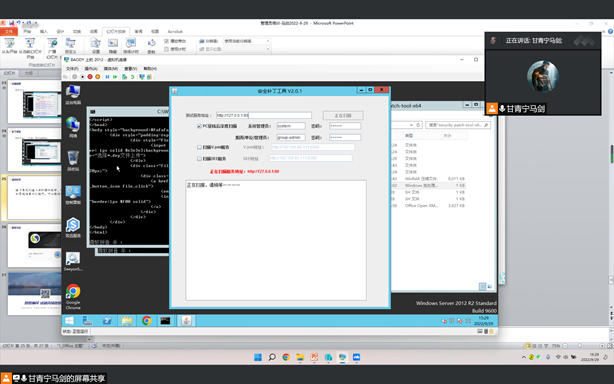Image resolution: width=614 pixels, height=384 pixels.
Task: Click the scanning button in patch tool
Action: pyautogui.click(x=343, y=115)
